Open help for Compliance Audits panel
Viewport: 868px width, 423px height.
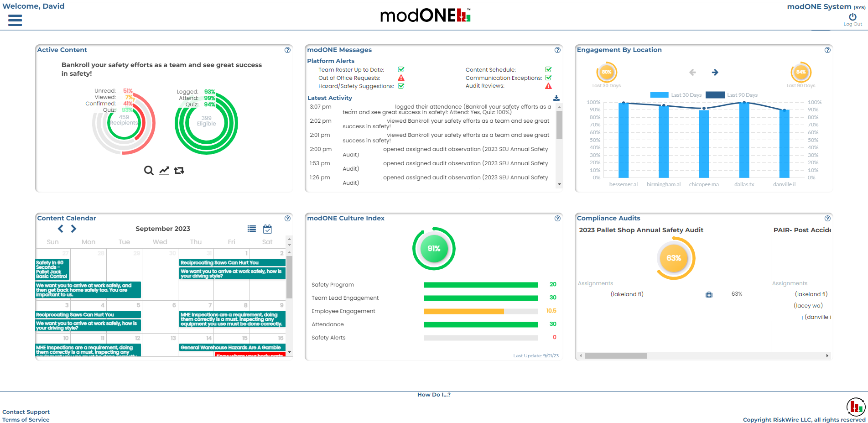point(827,219)
